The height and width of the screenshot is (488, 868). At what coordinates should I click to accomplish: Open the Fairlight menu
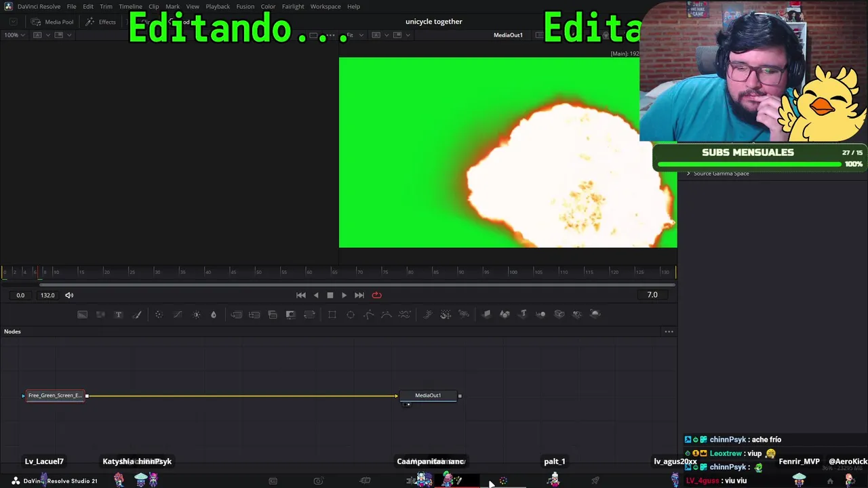click(x=293, y=7)
